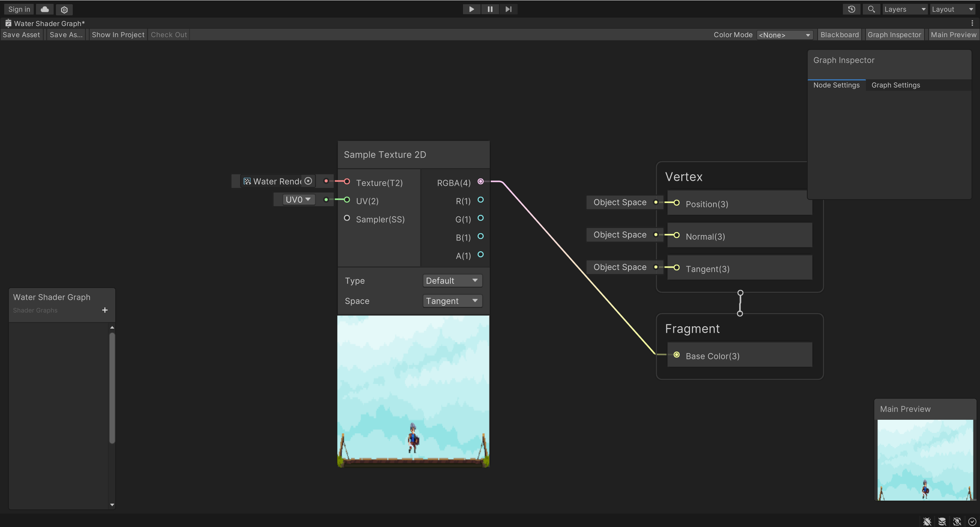Open the Blackboard panel
This screenshot has width=980, height=527.
tap(839, 34)
